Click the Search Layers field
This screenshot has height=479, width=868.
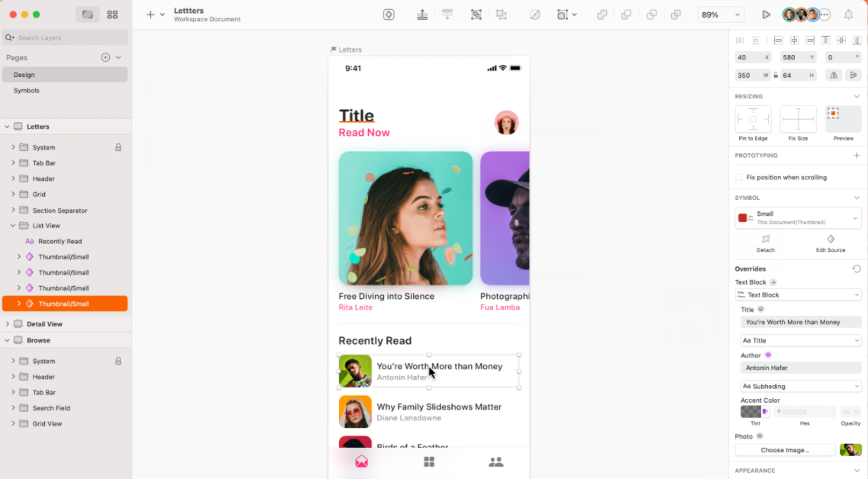point(65,37)
